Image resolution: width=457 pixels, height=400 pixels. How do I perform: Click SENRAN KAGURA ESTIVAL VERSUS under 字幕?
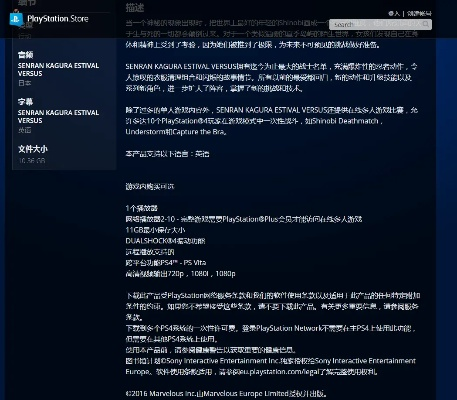(58, 116)
